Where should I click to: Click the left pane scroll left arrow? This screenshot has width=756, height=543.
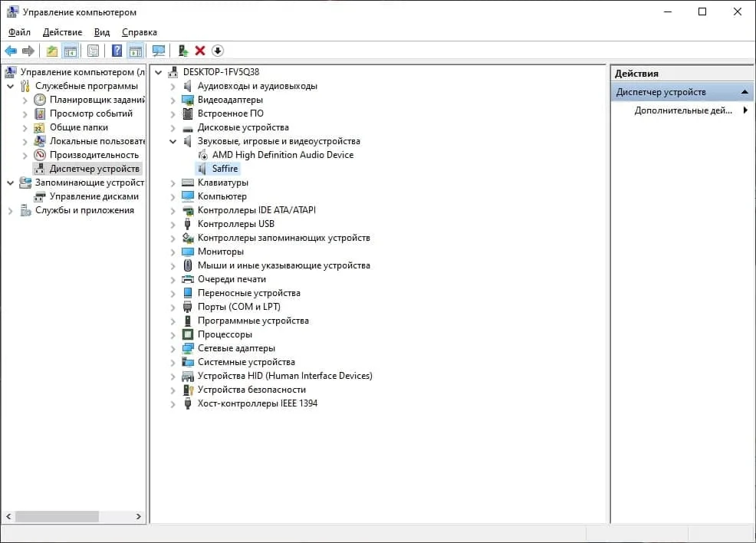(8, 516)
